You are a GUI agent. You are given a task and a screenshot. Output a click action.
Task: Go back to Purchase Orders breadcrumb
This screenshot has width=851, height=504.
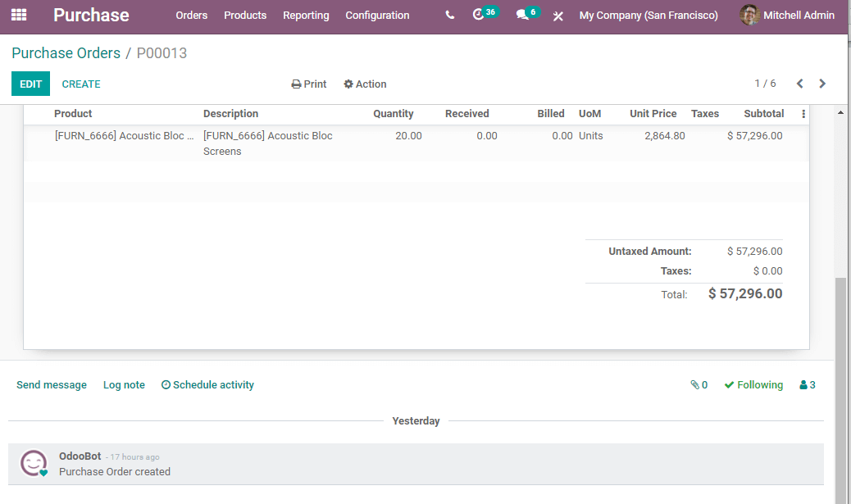coord(66,53)
